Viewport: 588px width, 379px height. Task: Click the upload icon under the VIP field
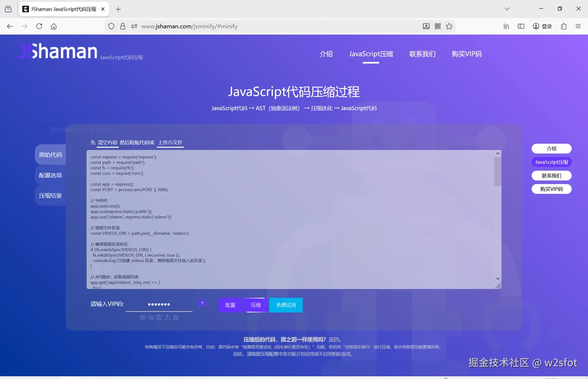click(x=167, y=317)
